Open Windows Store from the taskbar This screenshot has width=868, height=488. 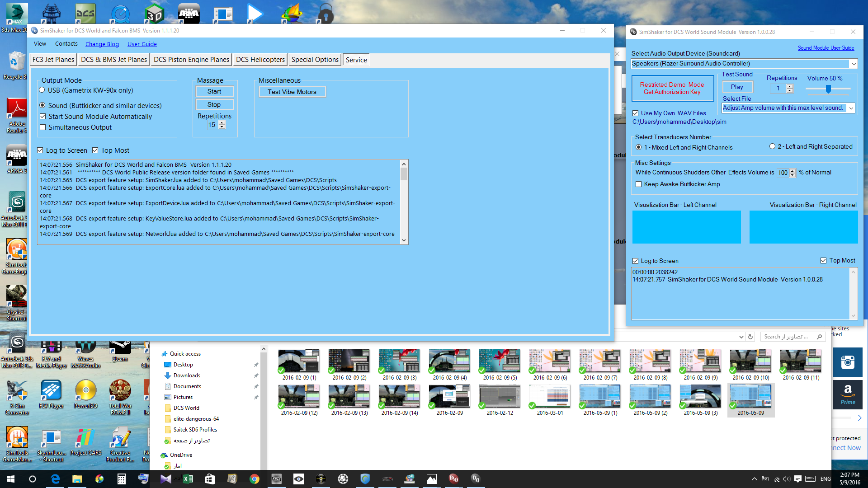(210, 479)
